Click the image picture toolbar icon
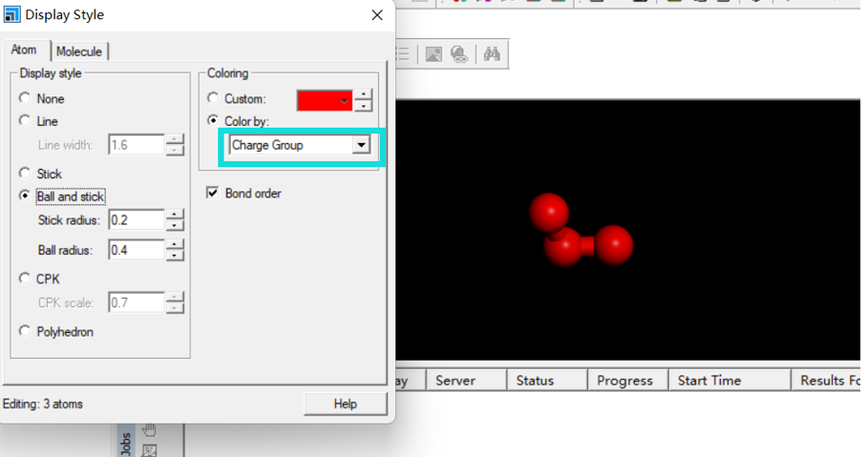This screenshot has height=457, width=868. click(x=434, y=53)
